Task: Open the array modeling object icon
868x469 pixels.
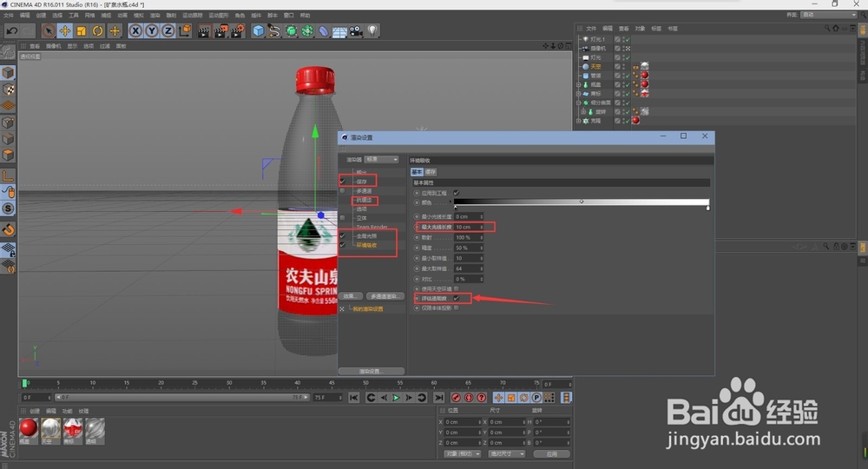Action: coord(307,31)
